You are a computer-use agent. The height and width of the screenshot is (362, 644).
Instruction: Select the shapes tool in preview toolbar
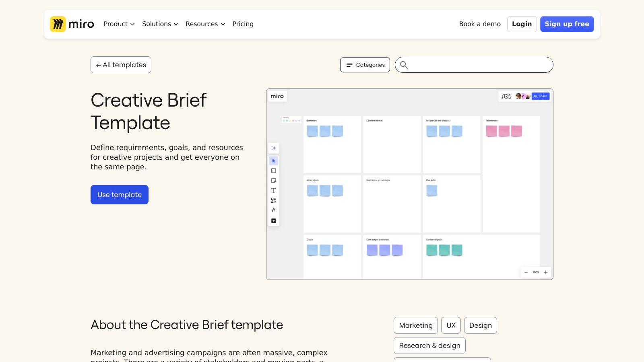274,200
